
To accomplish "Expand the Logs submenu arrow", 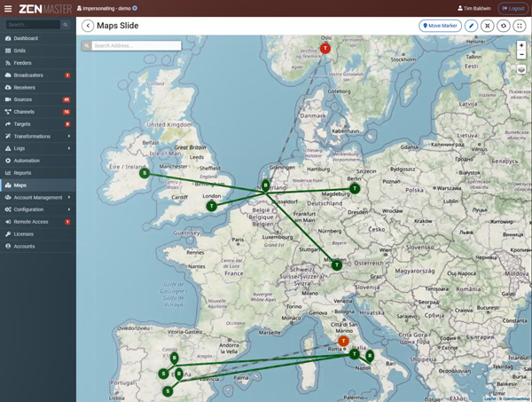I will (69, 148).
